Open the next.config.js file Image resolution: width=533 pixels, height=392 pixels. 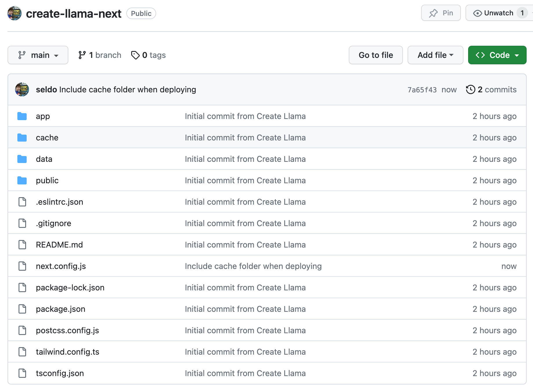pyautogui.click(x=61, y=266)
